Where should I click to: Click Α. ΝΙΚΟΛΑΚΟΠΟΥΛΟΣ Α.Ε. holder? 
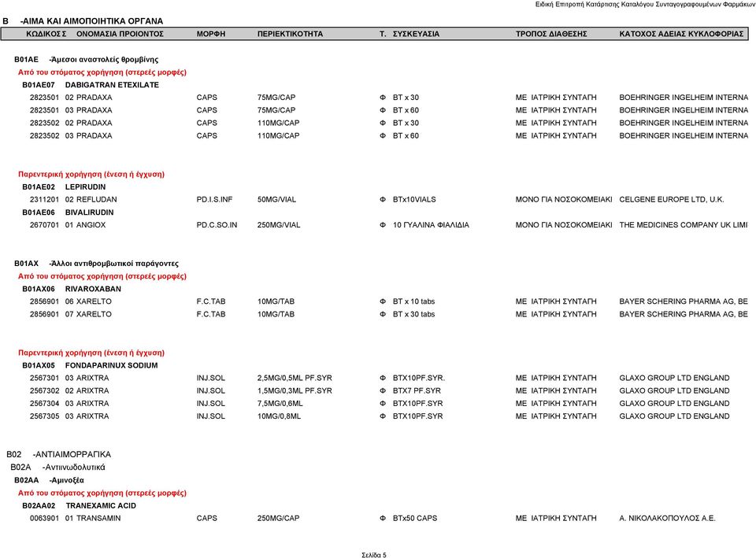667,518
